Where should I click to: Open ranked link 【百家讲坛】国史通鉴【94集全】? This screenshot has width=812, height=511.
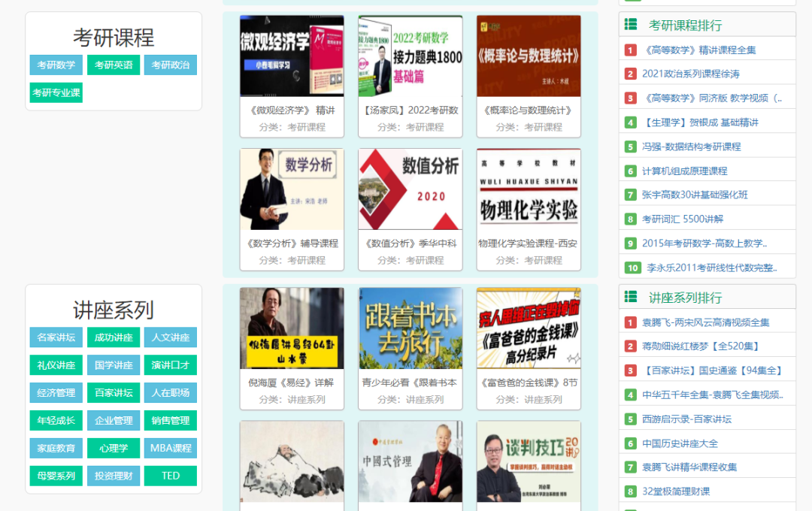coord(714,370)
